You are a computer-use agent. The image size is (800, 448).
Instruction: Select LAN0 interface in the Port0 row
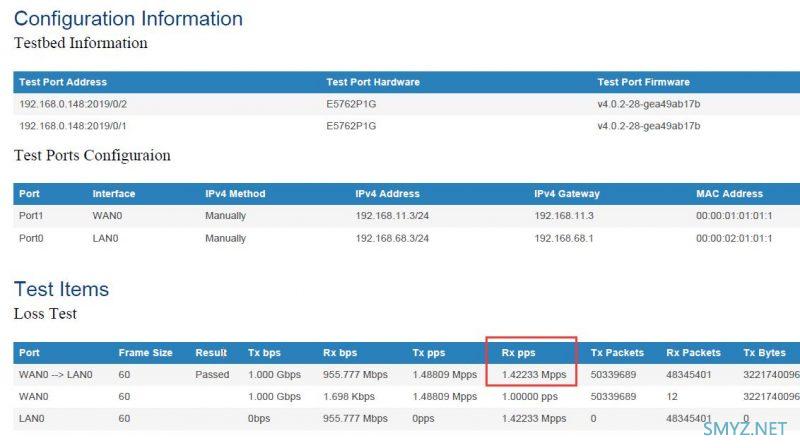pos(105,238)
